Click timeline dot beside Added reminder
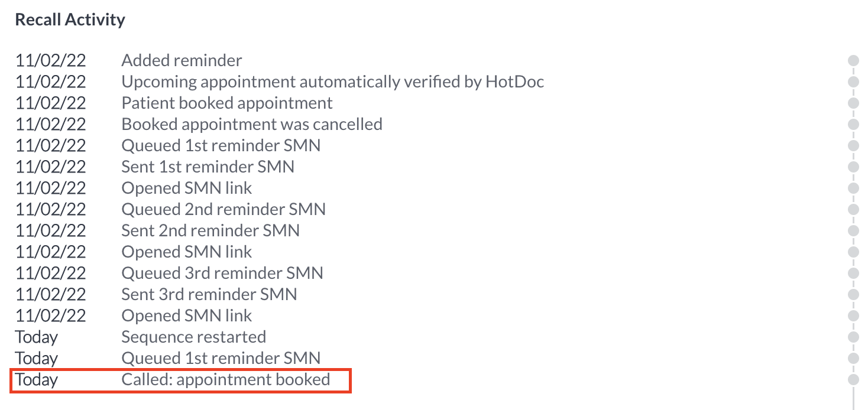This screenshot has height=410, width=868. [x=853, y=60]
